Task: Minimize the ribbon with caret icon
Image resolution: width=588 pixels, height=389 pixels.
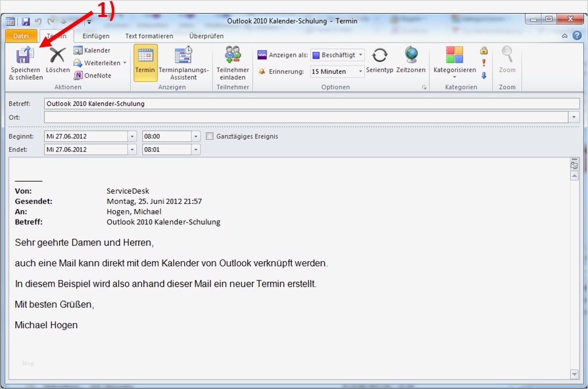Action: pyautogui.click(x=565, y=36)
